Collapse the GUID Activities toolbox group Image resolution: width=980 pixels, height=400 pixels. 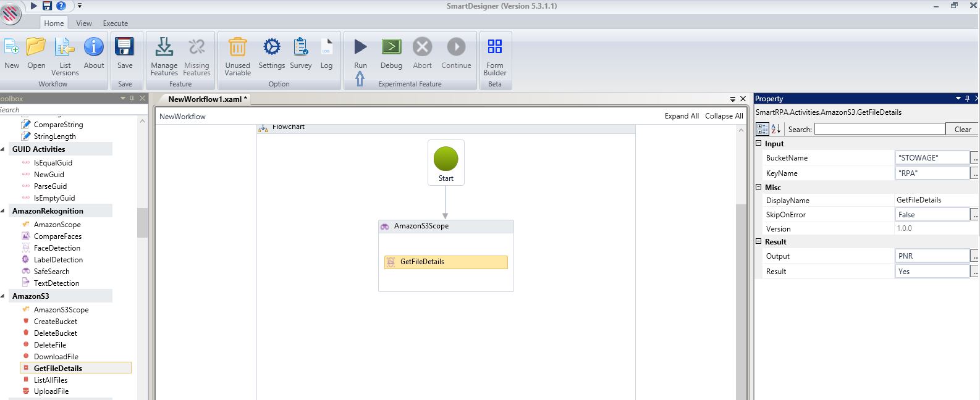coord(4,149)
